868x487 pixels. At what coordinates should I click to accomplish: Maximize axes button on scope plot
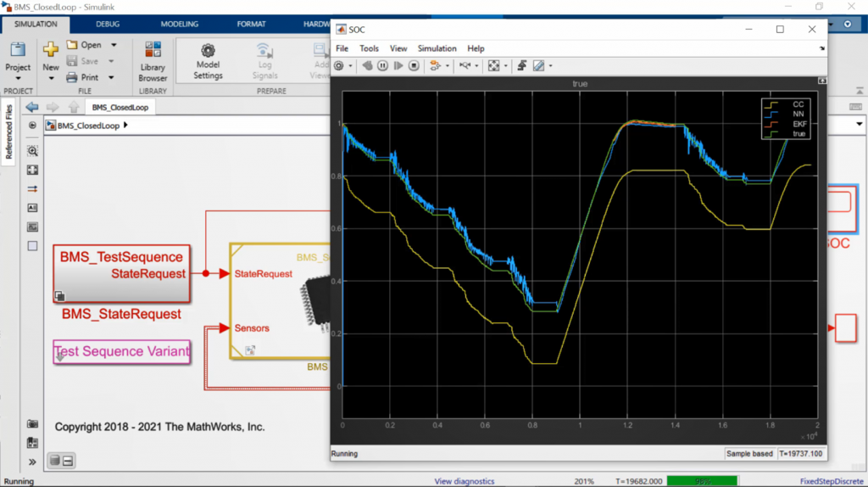[x=821, y=81]
